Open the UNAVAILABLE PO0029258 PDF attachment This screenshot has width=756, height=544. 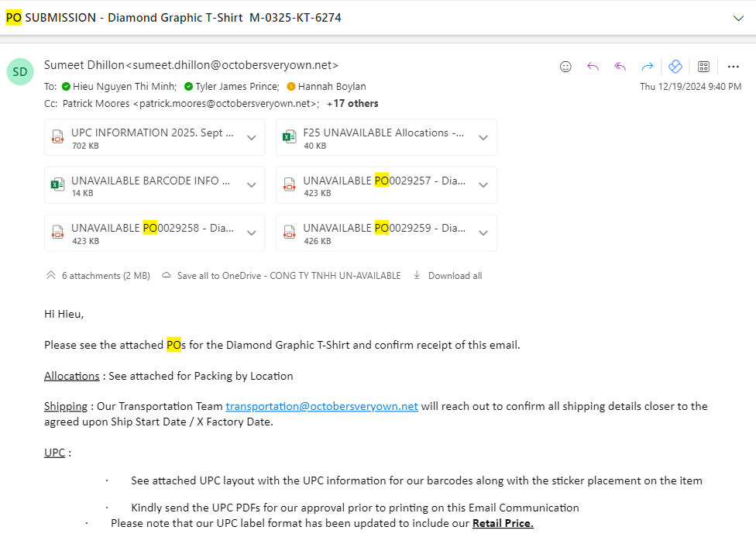tap(145, 233)
